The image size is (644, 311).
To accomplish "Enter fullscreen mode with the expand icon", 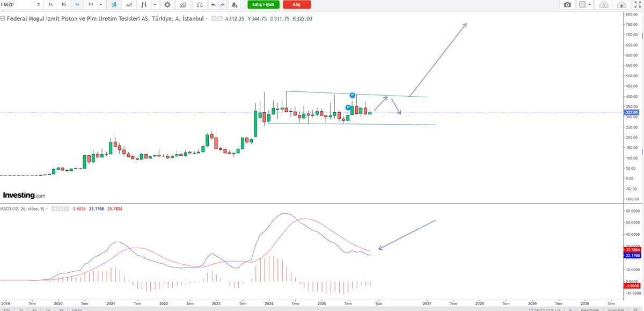I will click(x=638, y=5).
